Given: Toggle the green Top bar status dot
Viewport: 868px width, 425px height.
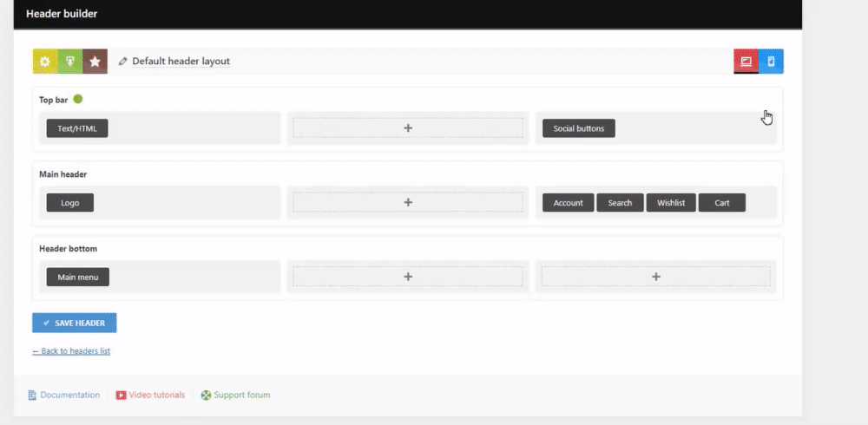Looking at the screenshot, I should (x=78, y=99).
